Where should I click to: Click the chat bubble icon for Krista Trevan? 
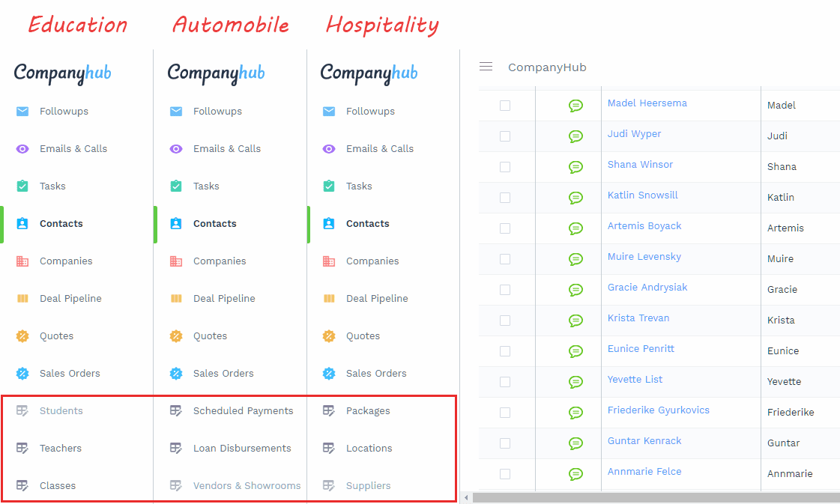pyautogui.click(x=575, y=321)
